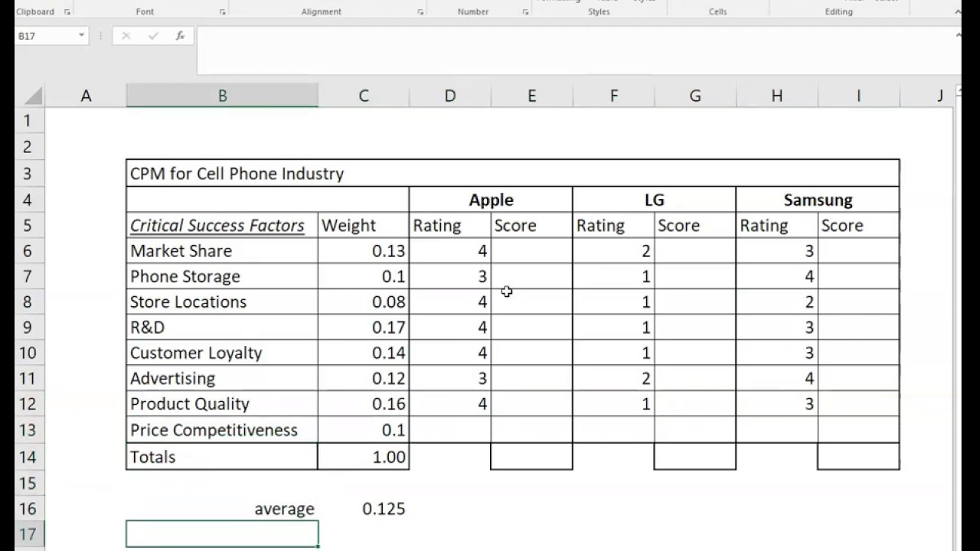Select column F header
This screenshot has height=551, width=980.
pyautogui.click(x=613, y=96)
